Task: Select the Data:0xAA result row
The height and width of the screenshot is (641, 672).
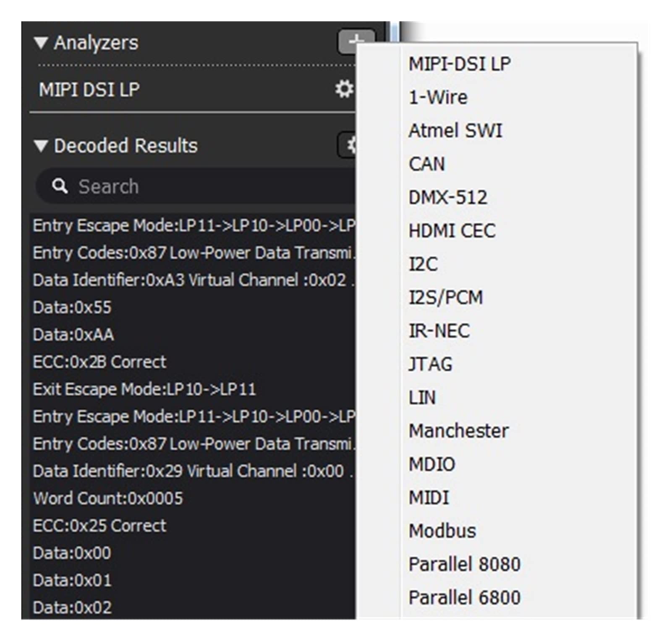Action: (x=193, y=335)
